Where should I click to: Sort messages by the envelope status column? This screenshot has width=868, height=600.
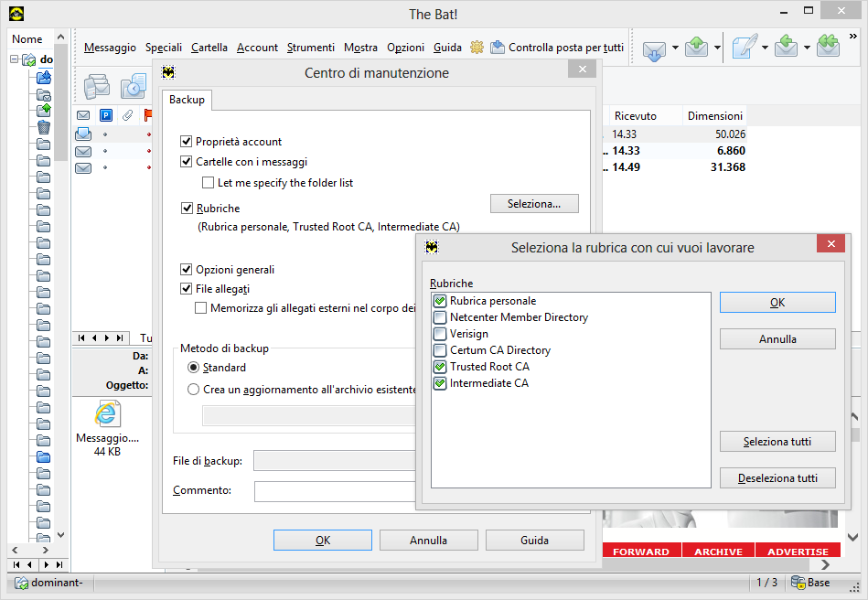click(x=83, y=115)
